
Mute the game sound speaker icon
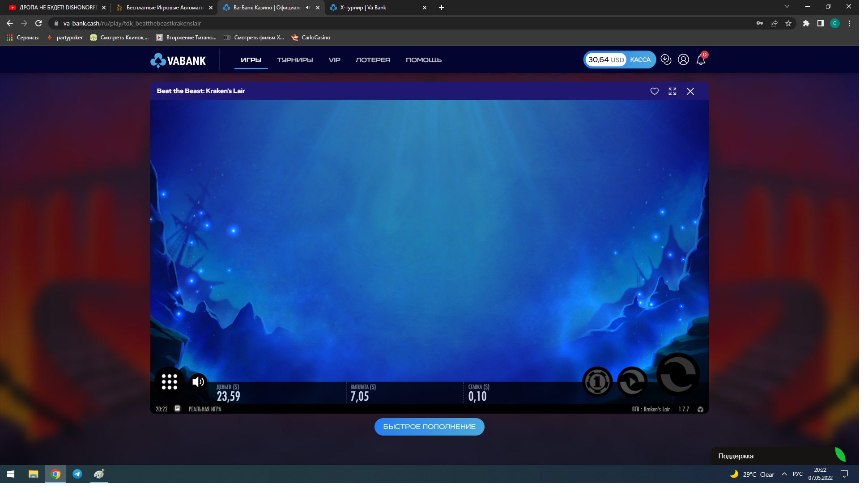point(198,381)
